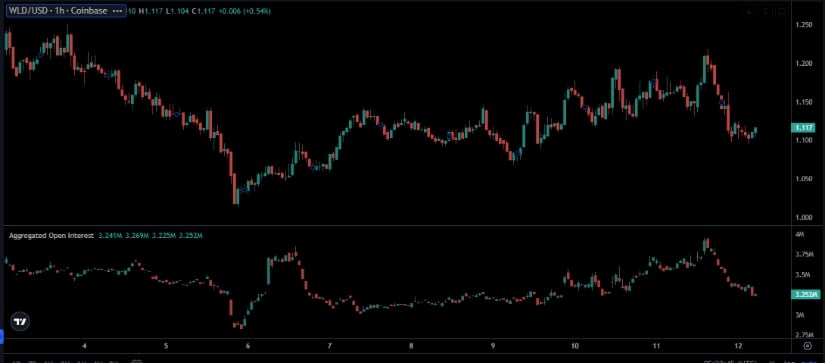The image size is (825, 363).
Task: Click the 3.241M open interest value
Action: tap(109, 236)
